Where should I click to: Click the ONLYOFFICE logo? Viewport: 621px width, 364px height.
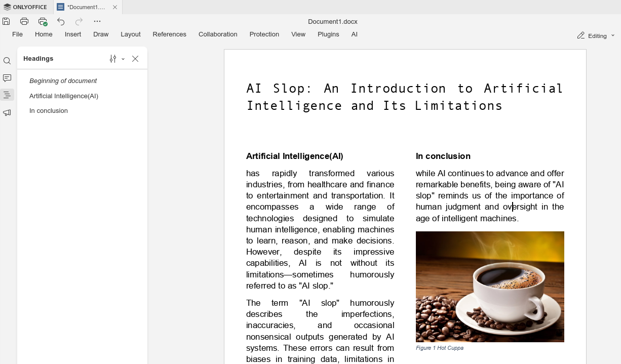click(25, 7)
